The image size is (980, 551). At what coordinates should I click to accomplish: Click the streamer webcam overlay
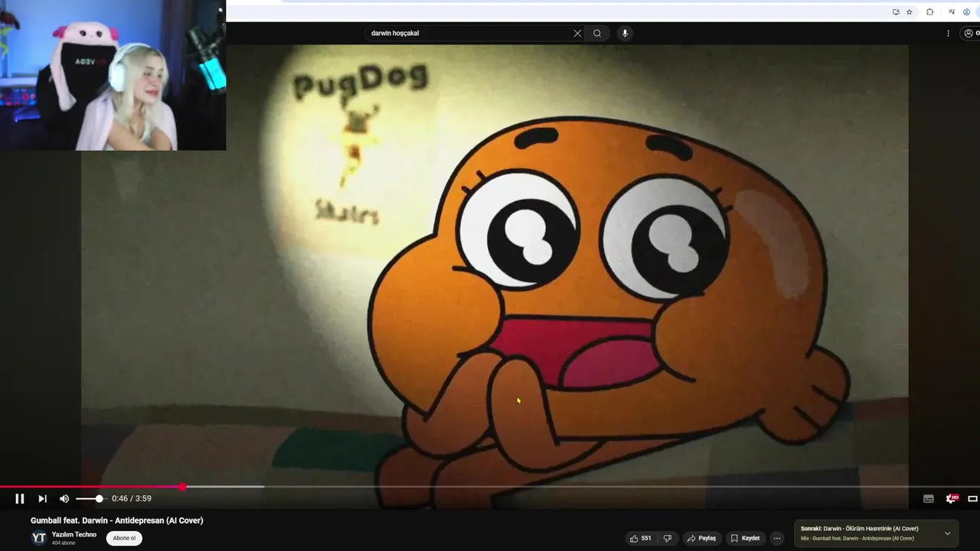tap(113, 75)
